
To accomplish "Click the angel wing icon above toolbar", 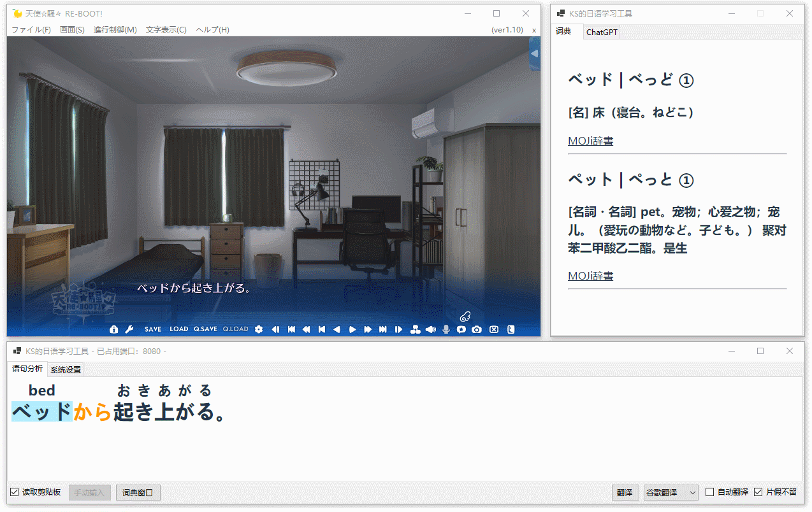I will [x=465, y=316].
